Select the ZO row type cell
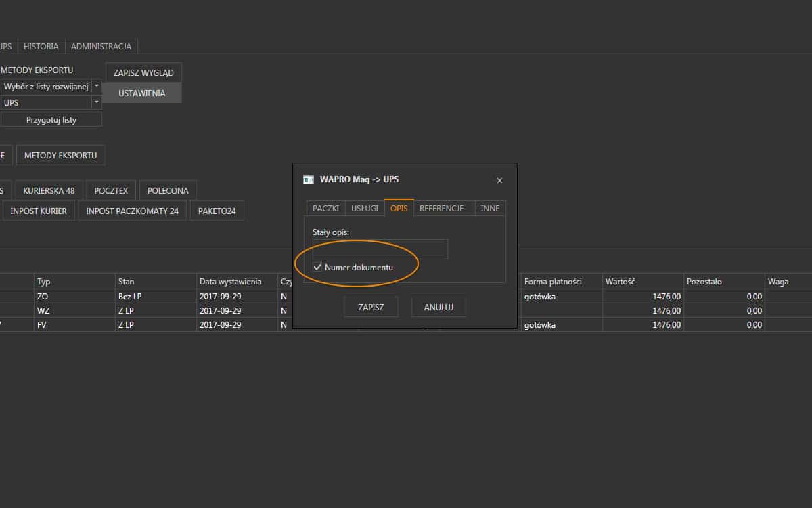 click(74, 297)
